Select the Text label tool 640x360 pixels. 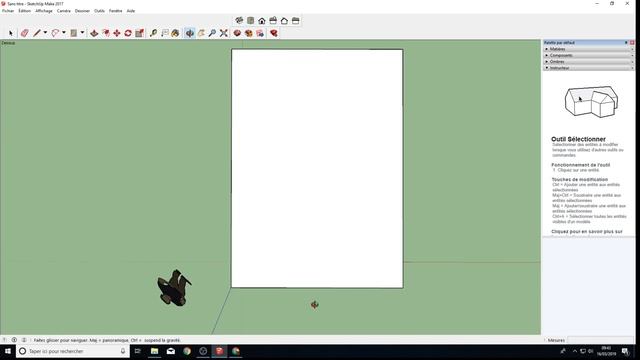[164, 33]
